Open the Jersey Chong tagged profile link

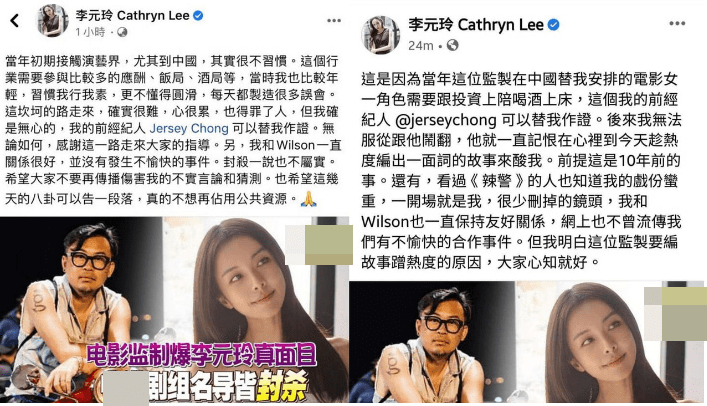[189, 129]
